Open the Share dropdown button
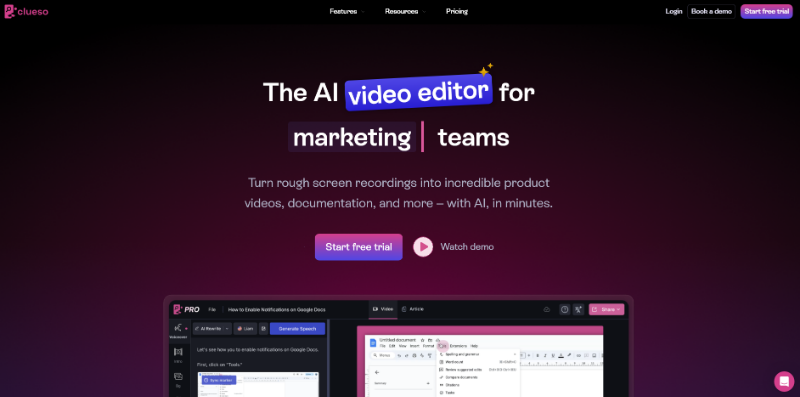 [606, 309]
